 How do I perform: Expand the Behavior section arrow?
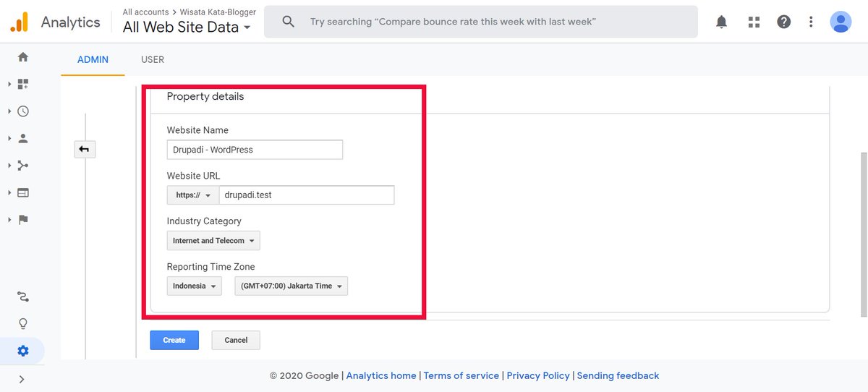[x=9, y=192]
